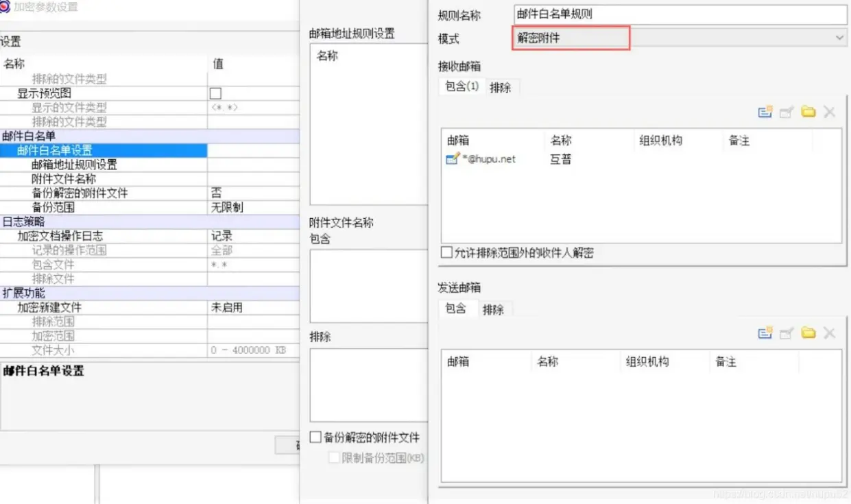The height and width of the screenshot is (504, 851).
Task: Click the edit icon in 发送邮箱 toolbar
Action: point(787,333)
